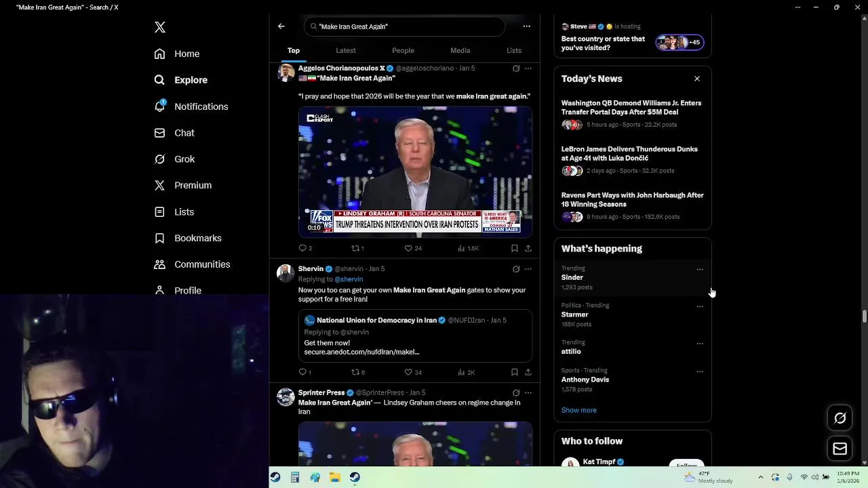Open Grok in the sidebar
The width and height of the screenshot is (868, 488).
point(174,159)
